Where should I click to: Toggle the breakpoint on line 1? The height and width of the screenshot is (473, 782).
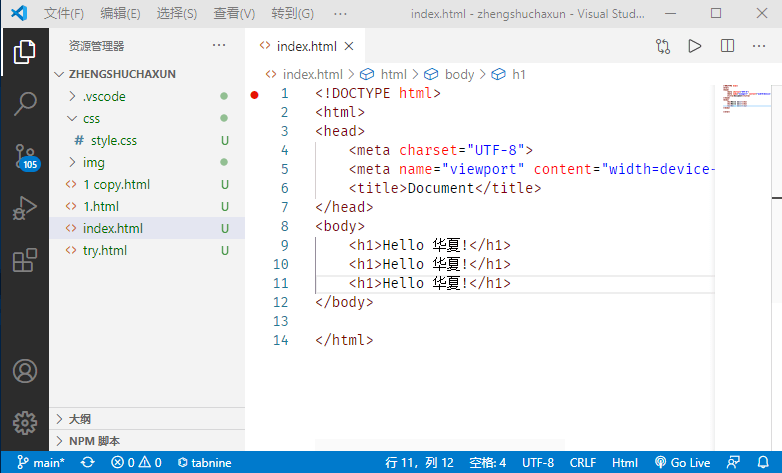click(254, 94)
